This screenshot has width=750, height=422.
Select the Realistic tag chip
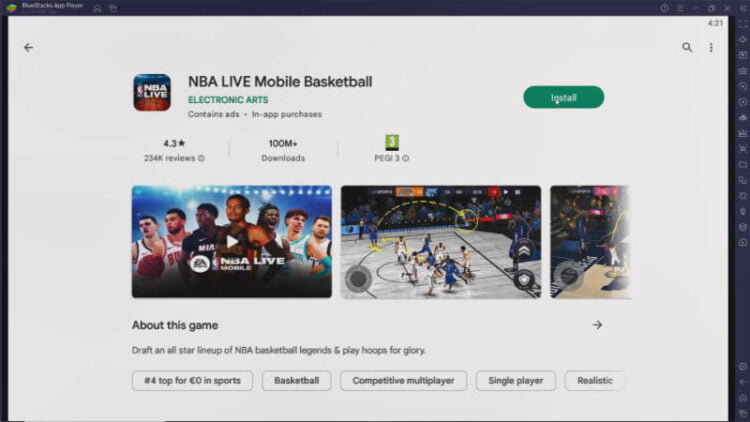pyautogui.click(x=595, y=380)
